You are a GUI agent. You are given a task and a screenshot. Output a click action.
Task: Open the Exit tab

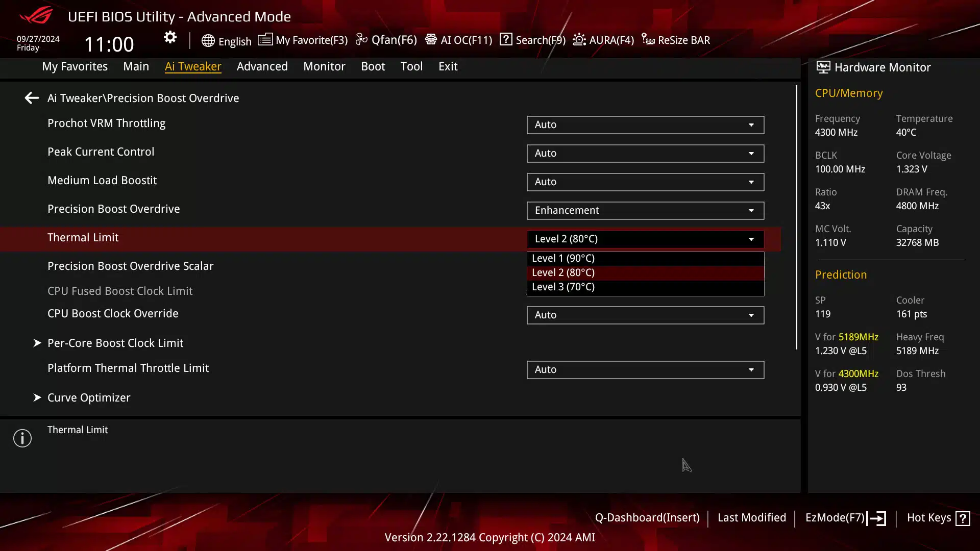click(448, 66)
